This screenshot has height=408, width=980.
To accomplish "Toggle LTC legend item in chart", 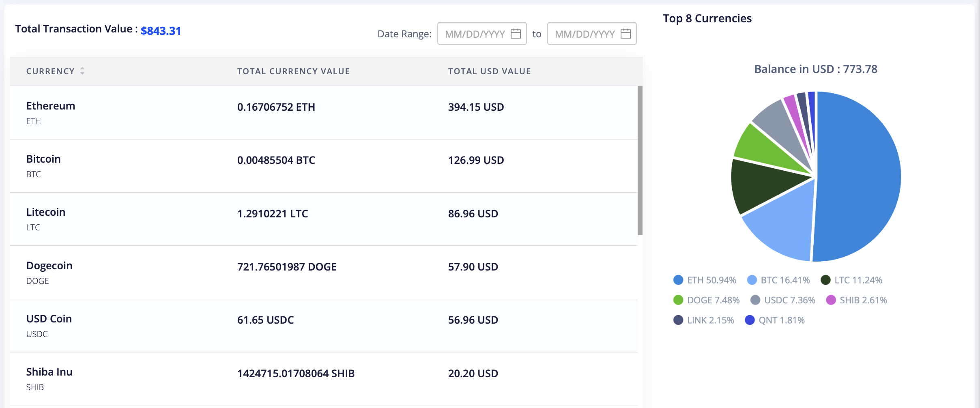I will pos(851,280).
